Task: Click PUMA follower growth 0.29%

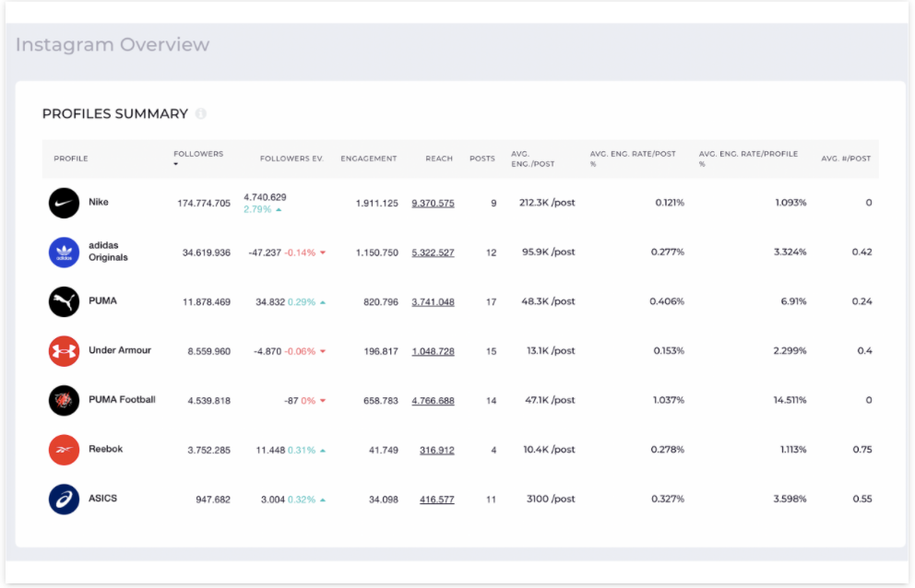Action: point(302,302)
